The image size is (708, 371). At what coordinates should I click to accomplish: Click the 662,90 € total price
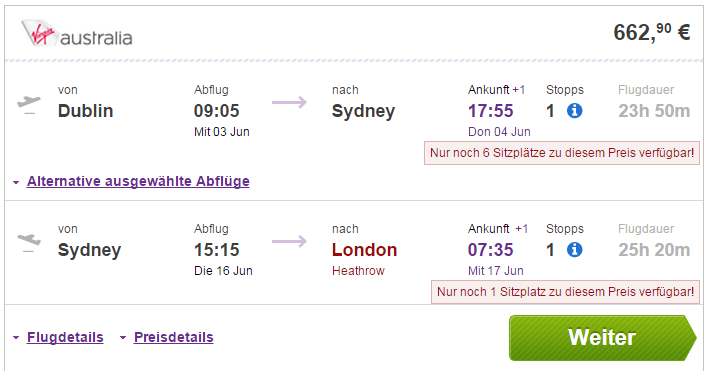coord(652,32)
